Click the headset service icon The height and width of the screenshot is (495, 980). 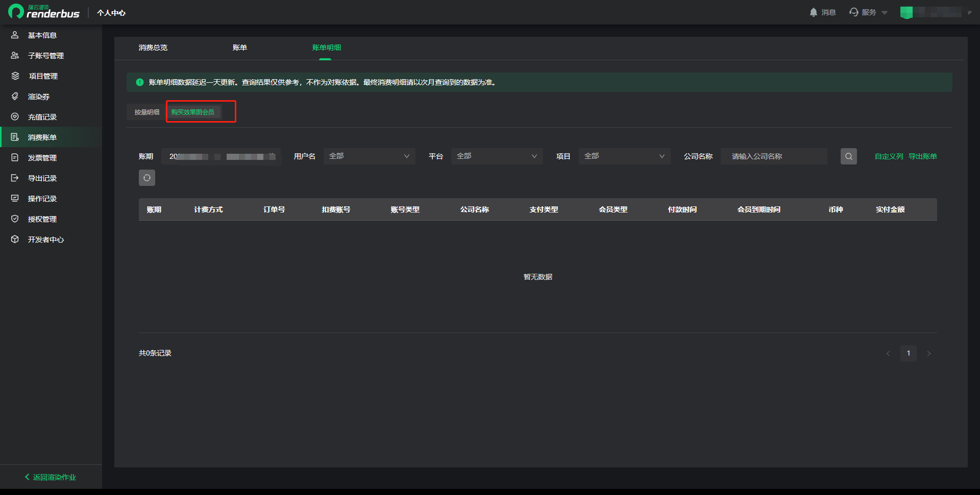[853, 12]
